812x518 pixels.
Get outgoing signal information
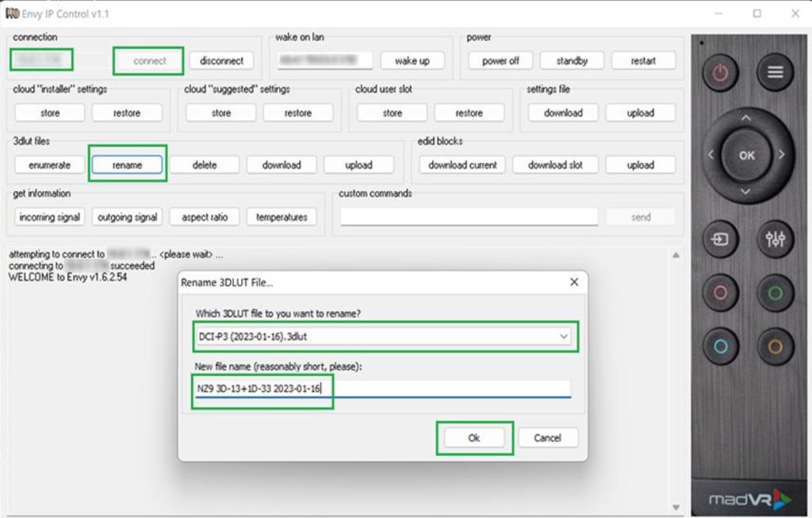(x=127, y=217)
